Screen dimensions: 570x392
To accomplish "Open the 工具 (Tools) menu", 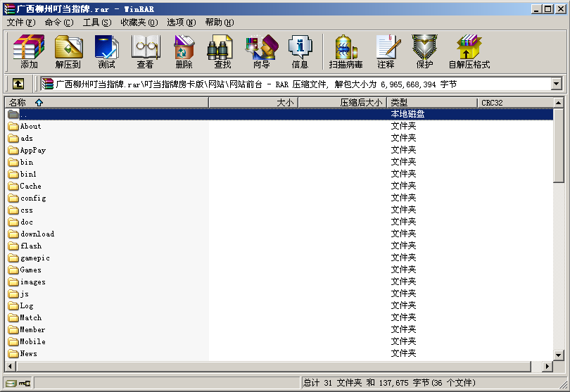I will click(x=96, y=23).
